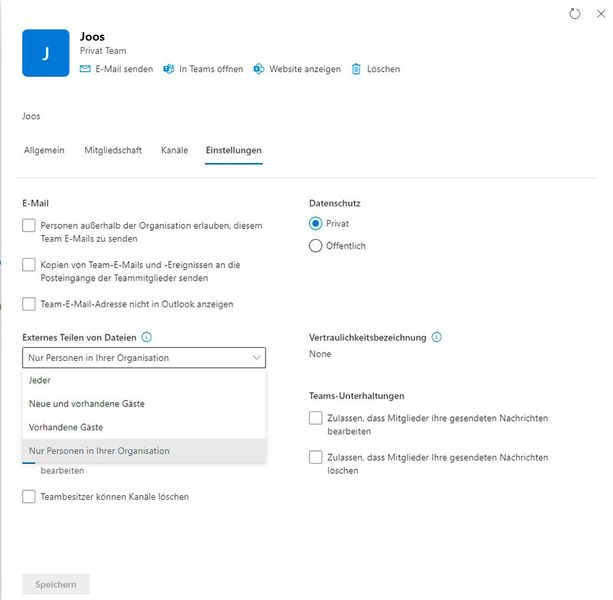Check Kopien von Team-E-Mails an Posteingänge senden
Viewport: 613px width, 600px height.
pyautogui.click(x=29, y=265)
